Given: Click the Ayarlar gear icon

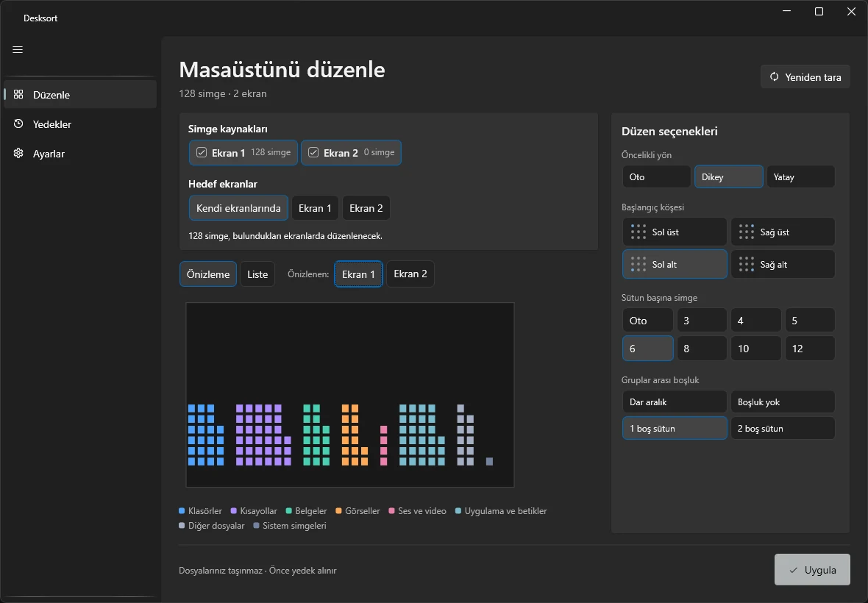Looking at the screenshot, I should (x=18, y=153).
